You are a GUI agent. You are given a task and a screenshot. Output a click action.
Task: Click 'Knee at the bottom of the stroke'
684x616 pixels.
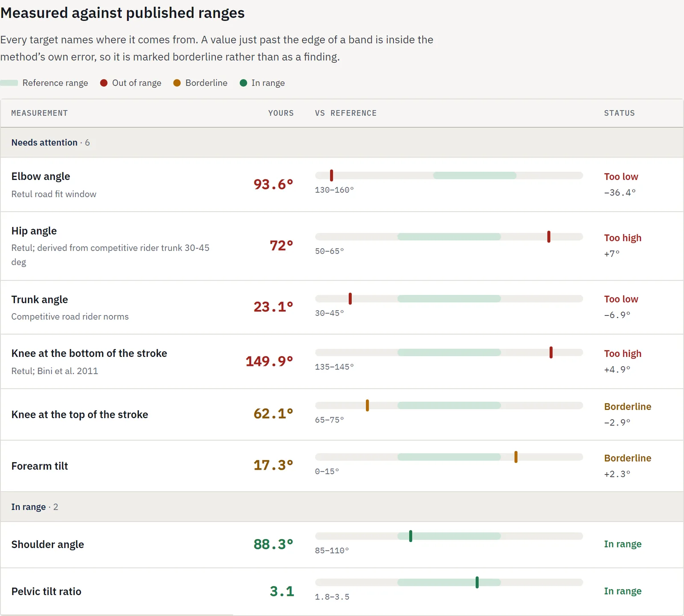click(x=89, y=354)
